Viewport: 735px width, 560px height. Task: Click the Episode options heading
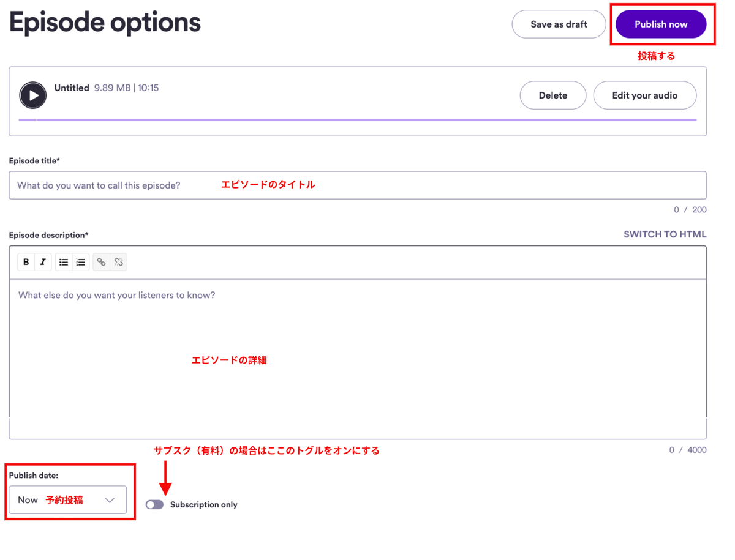[105, 23]
